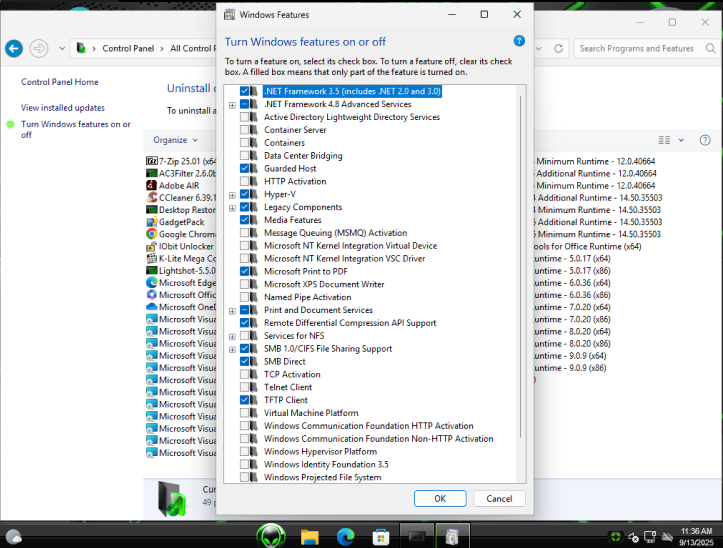This screenshot has height=548, width=723.
Task: Click the Programs and Features taskbar icon
Action: pos(452,536)
